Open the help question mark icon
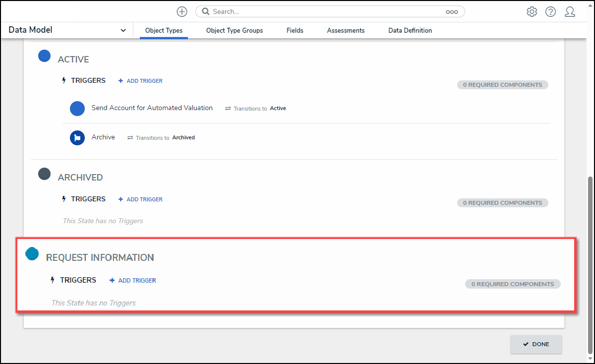 coord(551,12)
